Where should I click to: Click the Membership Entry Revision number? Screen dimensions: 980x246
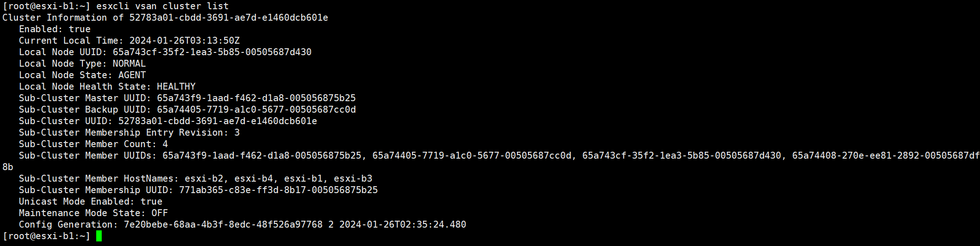pos(237,132)
